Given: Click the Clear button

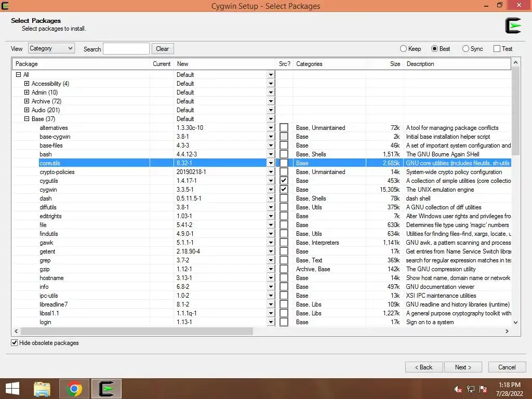Looking at the screenshot, I should (x=163, y=48).
